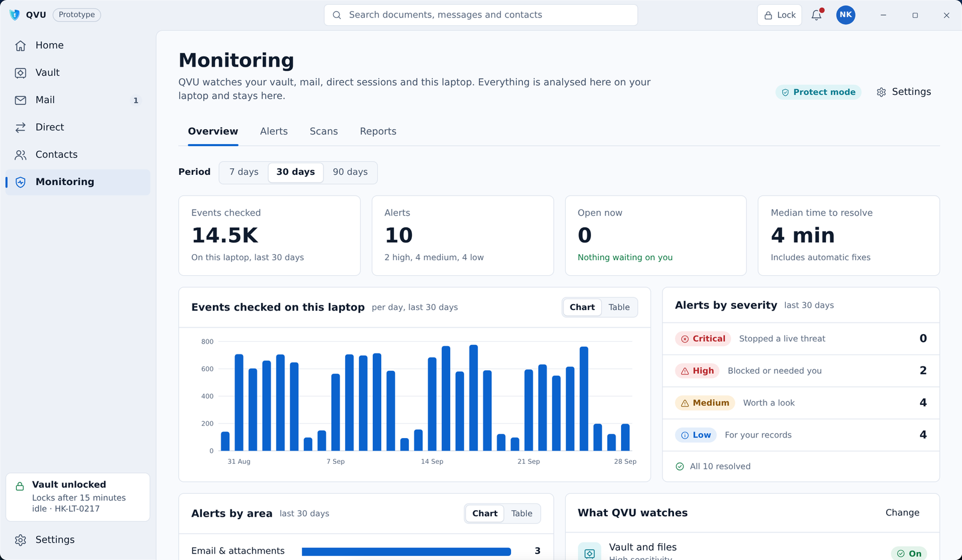Go to Vault in the sidebar
Viewport: 962px width, 560px height.
pos(78,73)
